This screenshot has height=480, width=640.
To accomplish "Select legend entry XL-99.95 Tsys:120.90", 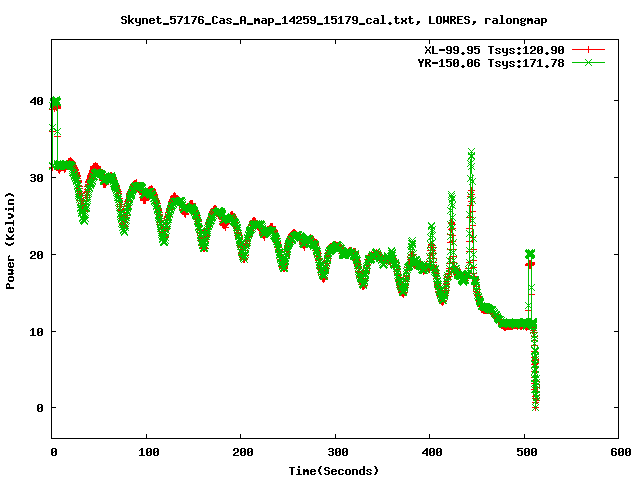I will coord(494,50).
